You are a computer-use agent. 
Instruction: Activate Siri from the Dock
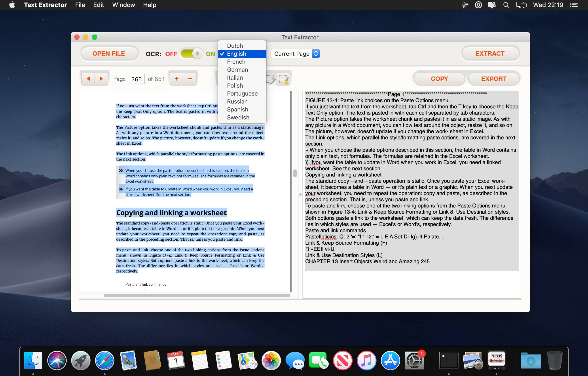[57, 360]
